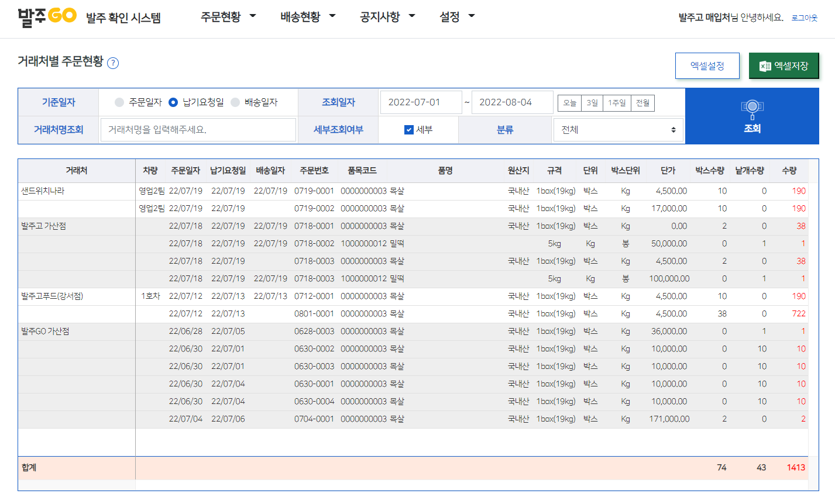Click the 거래처명 search input field
Viewport: 835px width, 504px height.
pyautogui.click(x=198, y=130)
